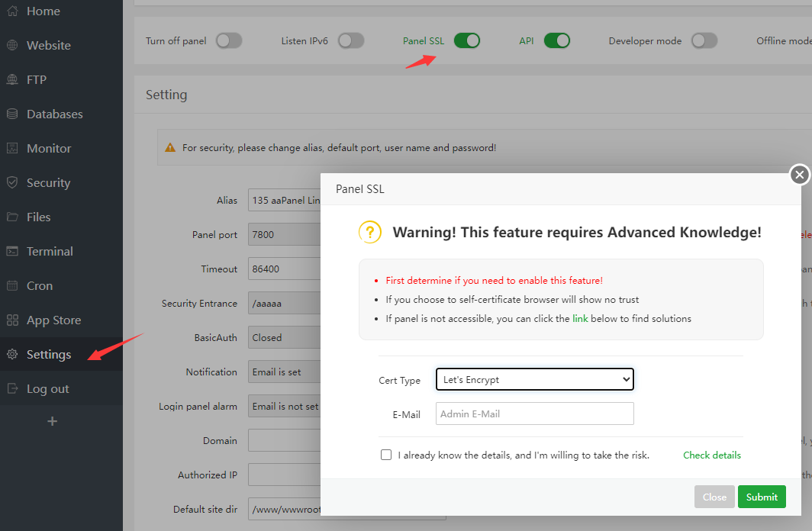Toggle the Turn off panel switch
812x531 pixels.
click(x=229, y=41)
